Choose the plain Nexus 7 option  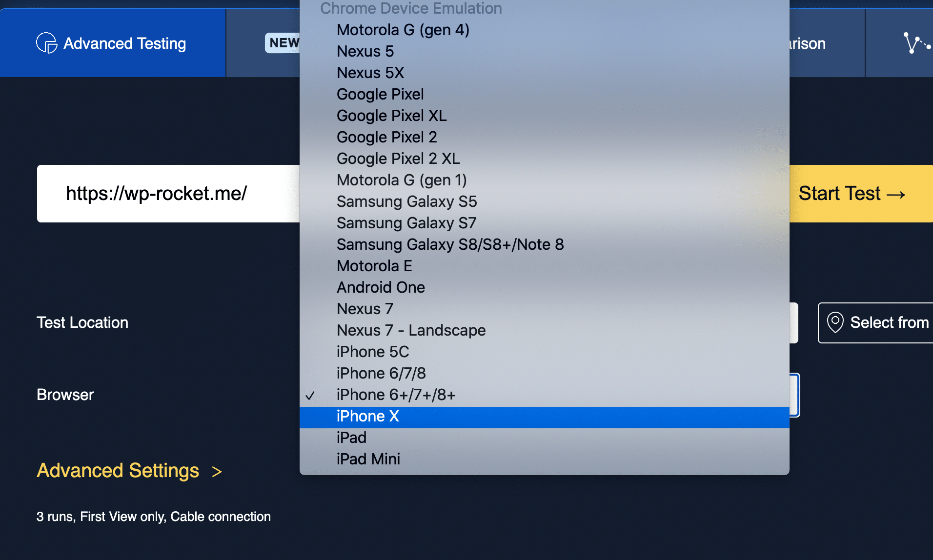click(545, 309)
